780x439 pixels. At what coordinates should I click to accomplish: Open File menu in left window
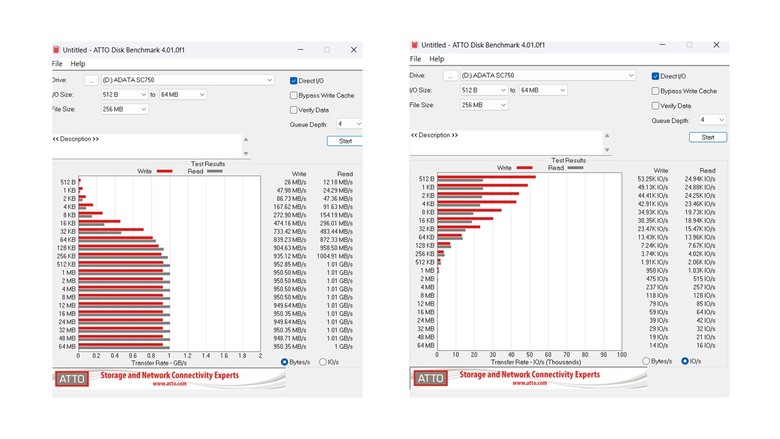pyautogui.click(x=57, y=64)
